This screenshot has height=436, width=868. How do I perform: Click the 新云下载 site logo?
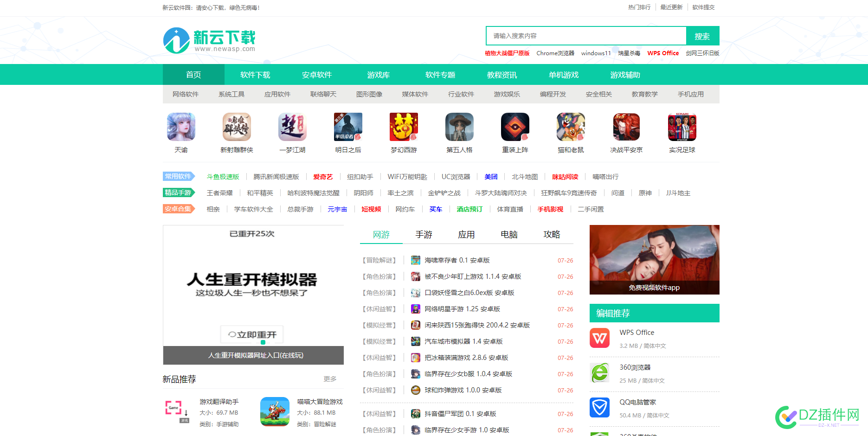click(x=209, y=40)
